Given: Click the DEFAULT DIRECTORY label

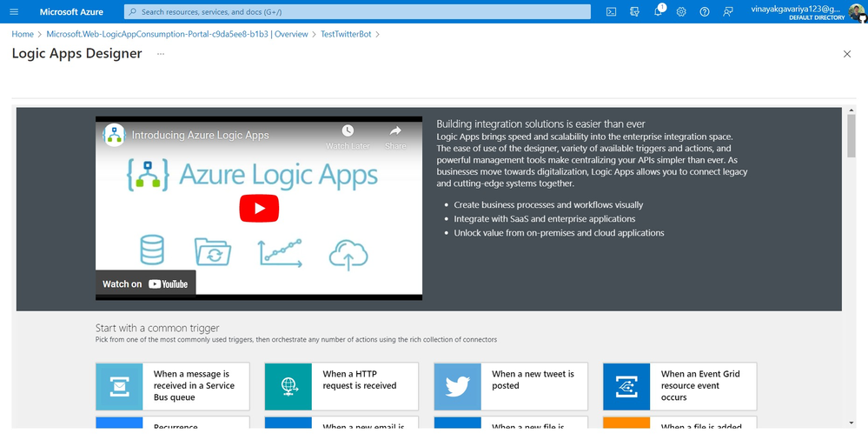Looking at the screenshot, I should (x=817, y=17).
